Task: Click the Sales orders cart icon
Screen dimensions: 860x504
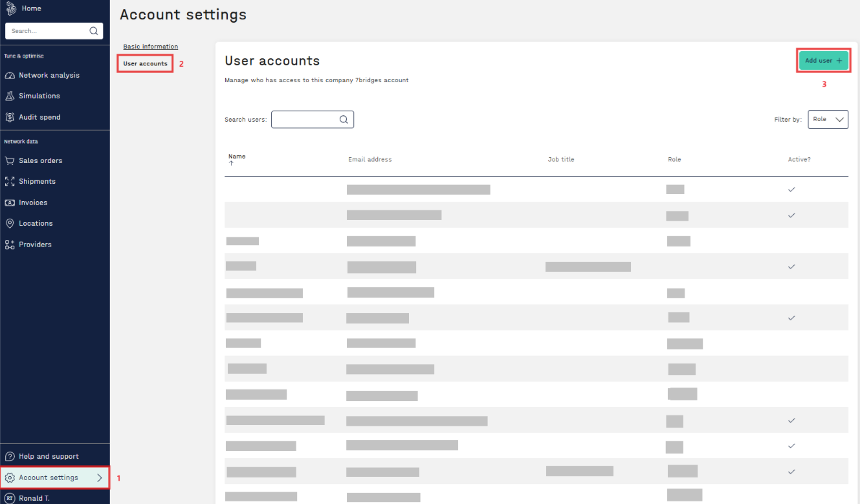Action: click(x=10, y=160)
